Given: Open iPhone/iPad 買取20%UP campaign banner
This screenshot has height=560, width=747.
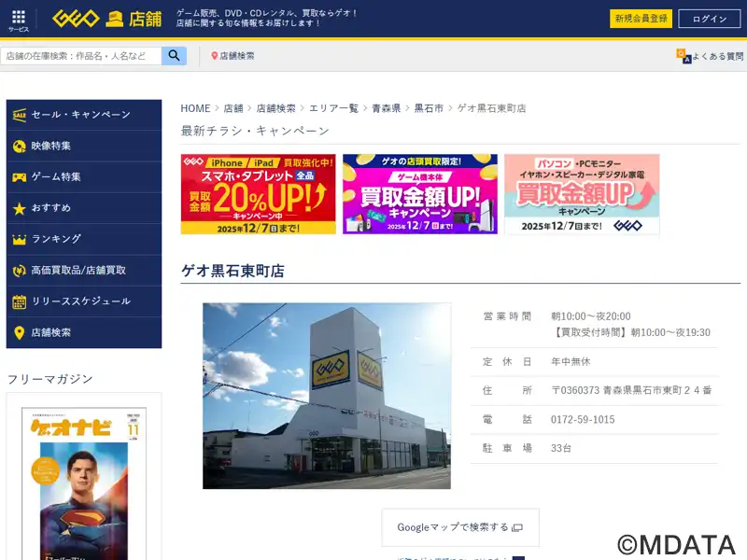Looking at the screenshot, I should point(259,194).
